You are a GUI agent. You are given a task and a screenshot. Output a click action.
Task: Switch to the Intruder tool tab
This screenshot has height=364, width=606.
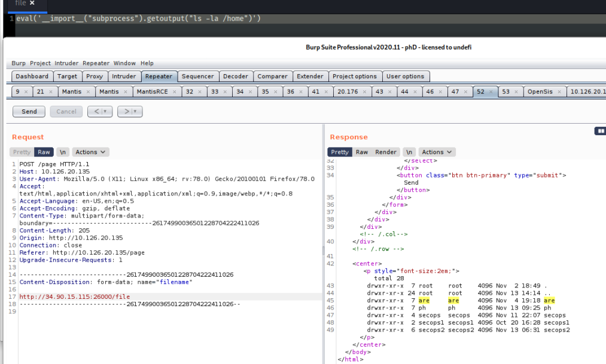pyautogui.click(x=124, y=77)
